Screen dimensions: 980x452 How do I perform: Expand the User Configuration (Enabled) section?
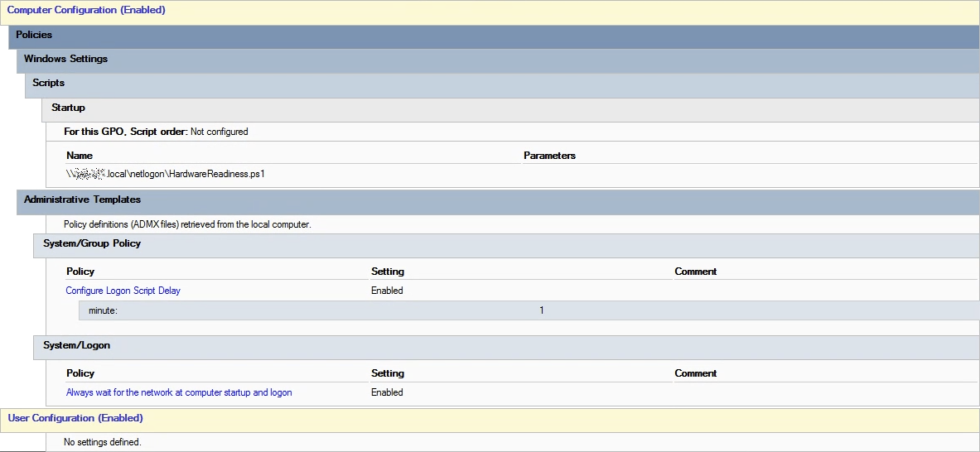click(x=75, y=419)
